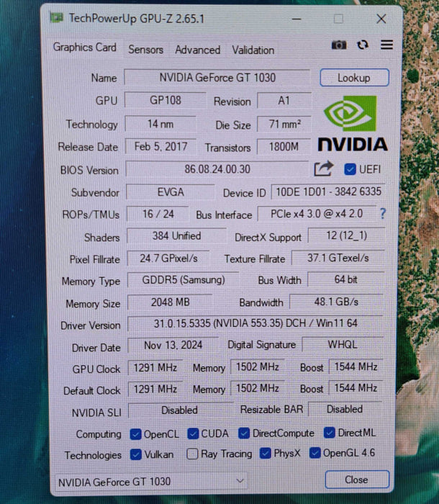The width and height of the screenshot is (439, 504).
Task: Switch to the Advanced tab
Action: [x=198, y=50]
